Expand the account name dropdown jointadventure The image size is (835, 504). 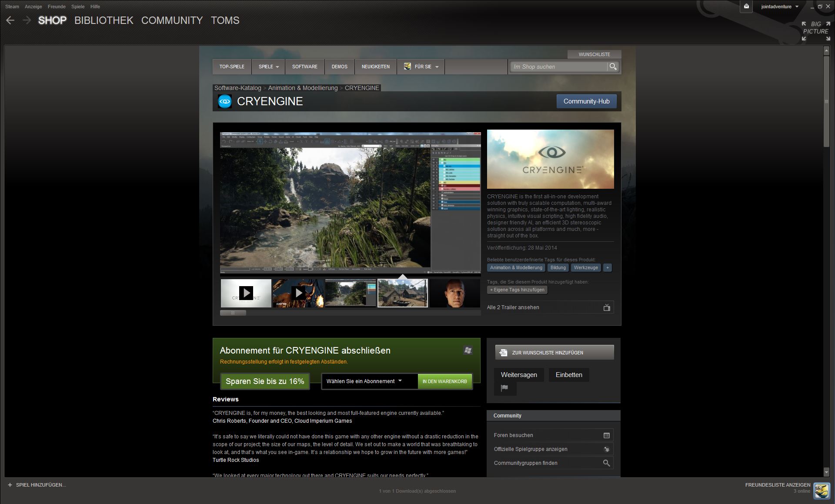pyautogui.click(x=780, y=7)
